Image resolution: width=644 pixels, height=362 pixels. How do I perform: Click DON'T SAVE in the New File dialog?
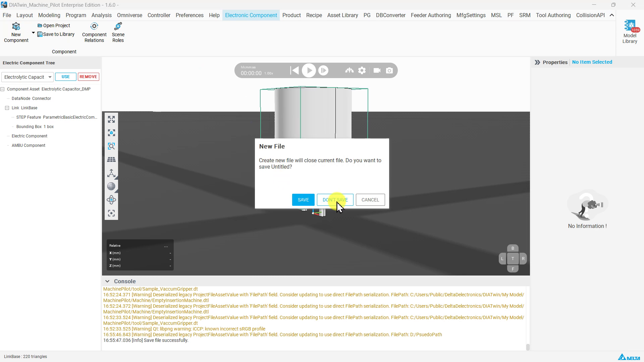[x=335, y=200]
